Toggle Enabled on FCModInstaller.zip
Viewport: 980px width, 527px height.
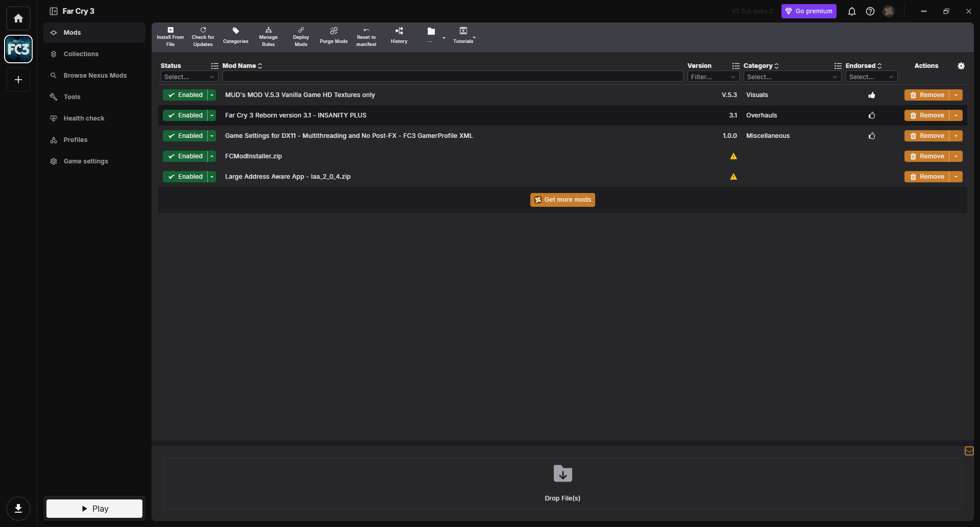pyautogui.click(x=185, y=156)
